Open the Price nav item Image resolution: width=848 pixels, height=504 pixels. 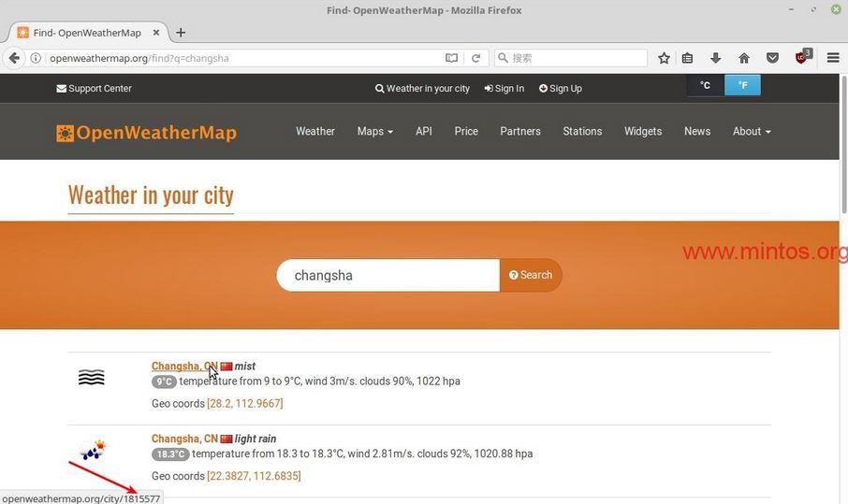(466, 131)
